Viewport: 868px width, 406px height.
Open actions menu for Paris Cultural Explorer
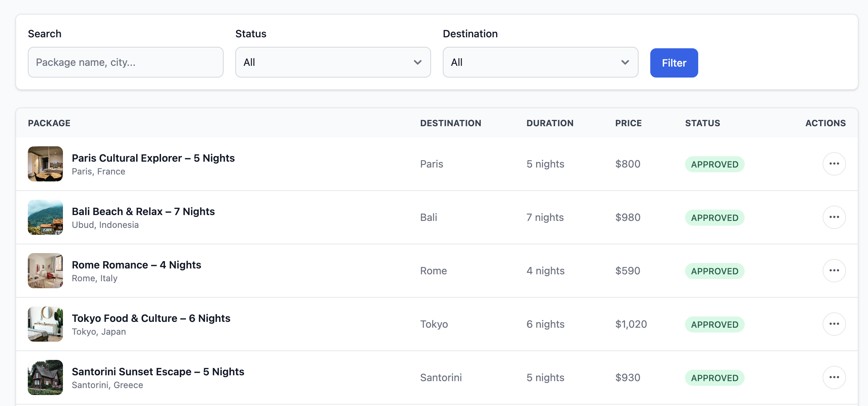[834, 164]
